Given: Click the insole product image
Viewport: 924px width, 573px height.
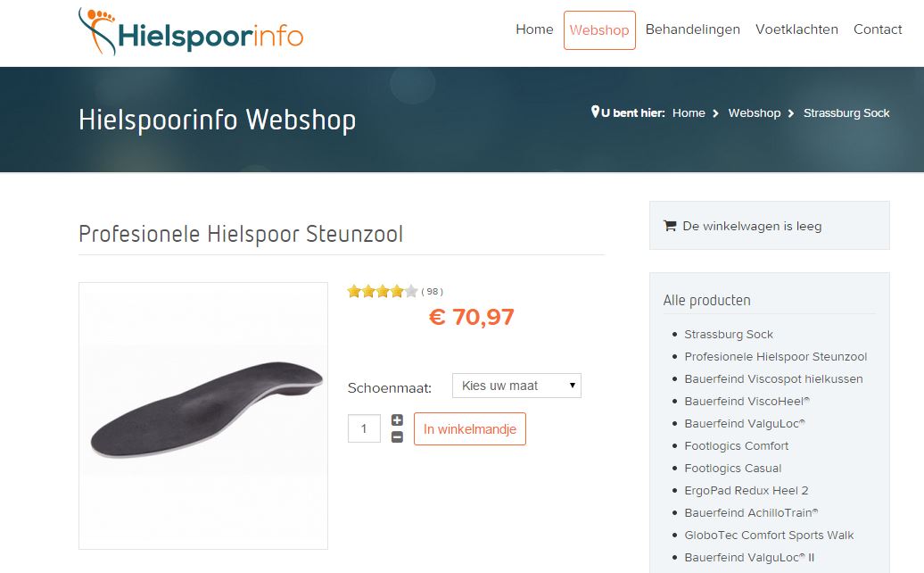Looking at the screenshot, I should click(x=203, y=416).
